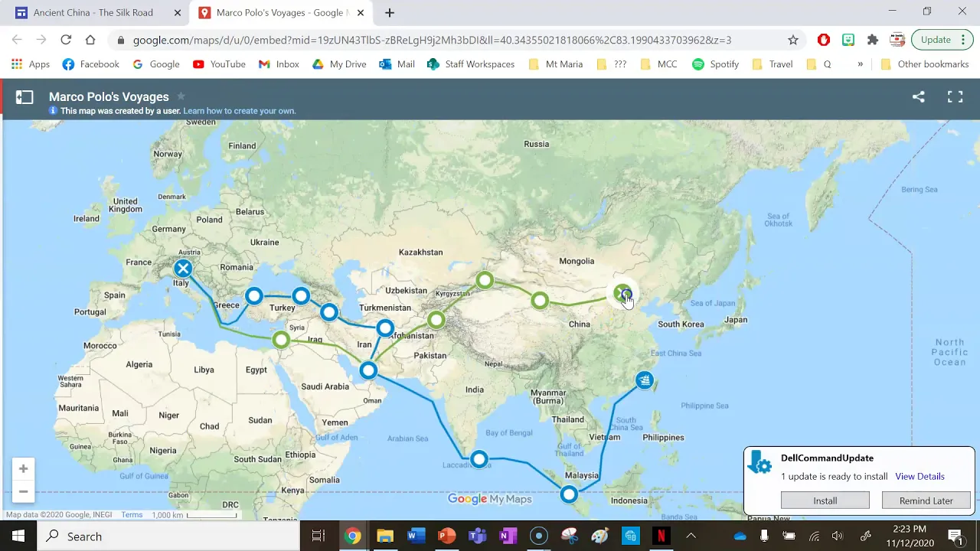Close the Ancient China tab

(178, 12)
